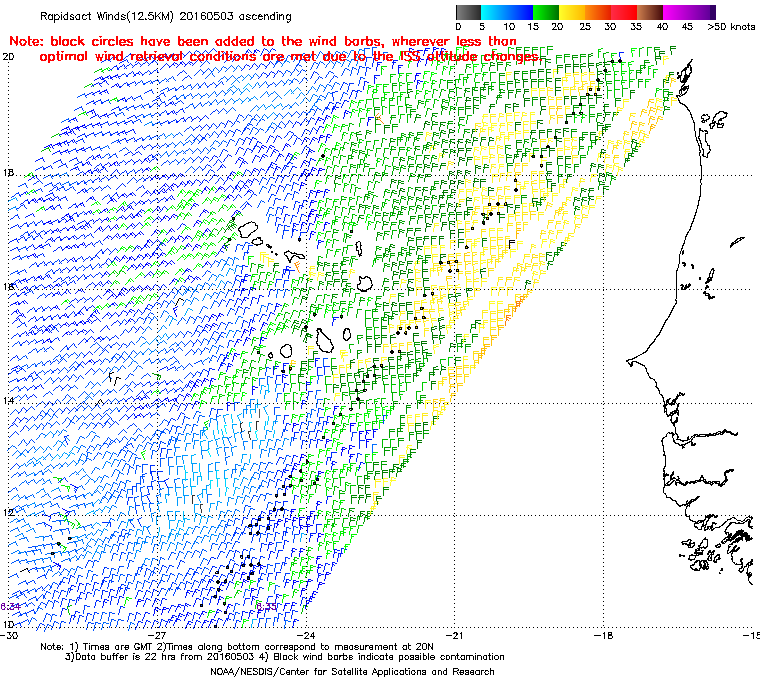The width and height of the screenshot is (760, 688).
Task: Click the '45' label under the color bar
Action: pos(687,27)
